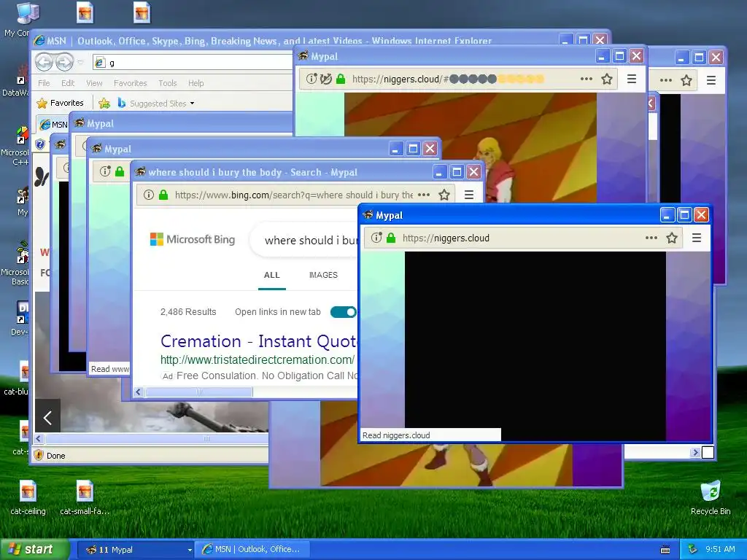Open hamburger menu in Bing search Mypal window
Image resolution: width=747 pixels, height=560 pixels.
[469, 195]
